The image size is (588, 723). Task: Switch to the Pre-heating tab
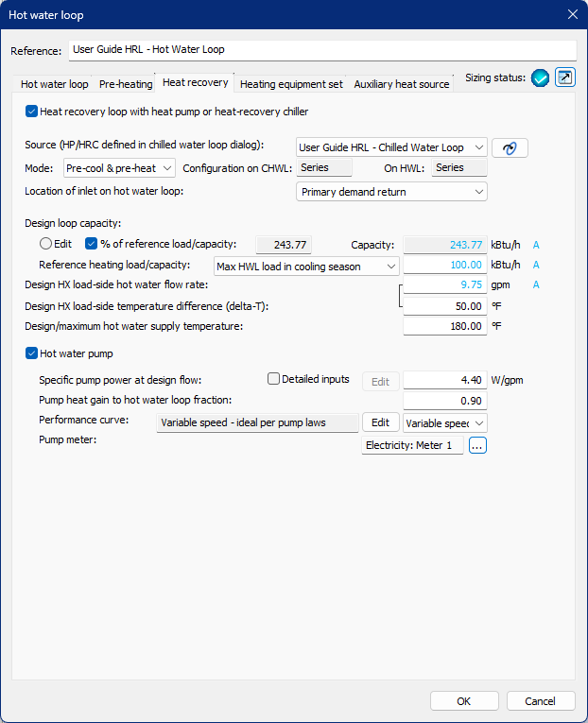(126, 84)
